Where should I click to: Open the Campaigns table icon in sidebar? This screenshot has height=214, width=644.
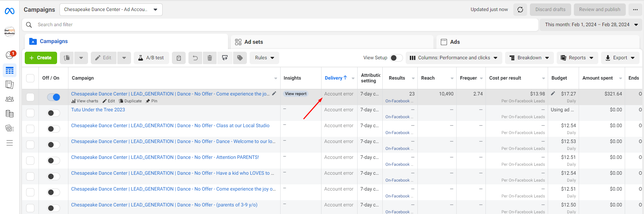(10, 71)
